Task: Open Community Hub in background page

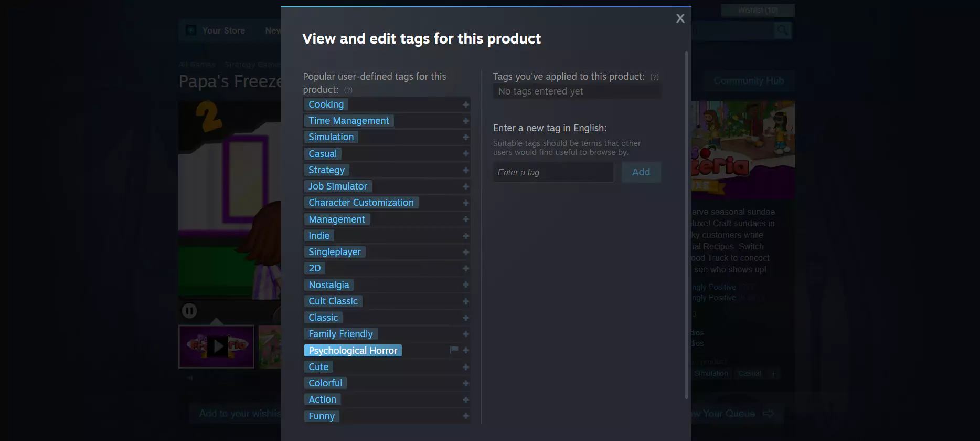Action: pyautogui.click(x=749, y=81)
